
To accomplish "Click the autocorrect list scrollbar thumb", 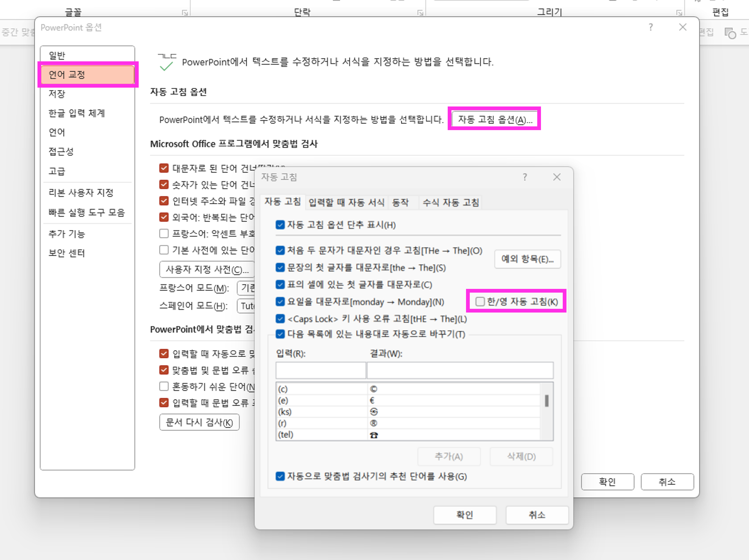I will (546, 401).
